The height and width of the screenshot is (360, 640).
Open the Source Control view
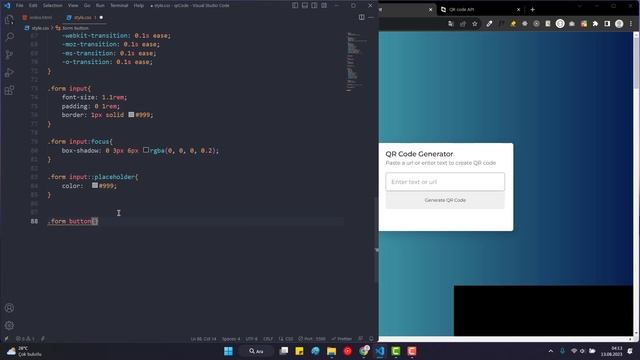tap(9, 55)
